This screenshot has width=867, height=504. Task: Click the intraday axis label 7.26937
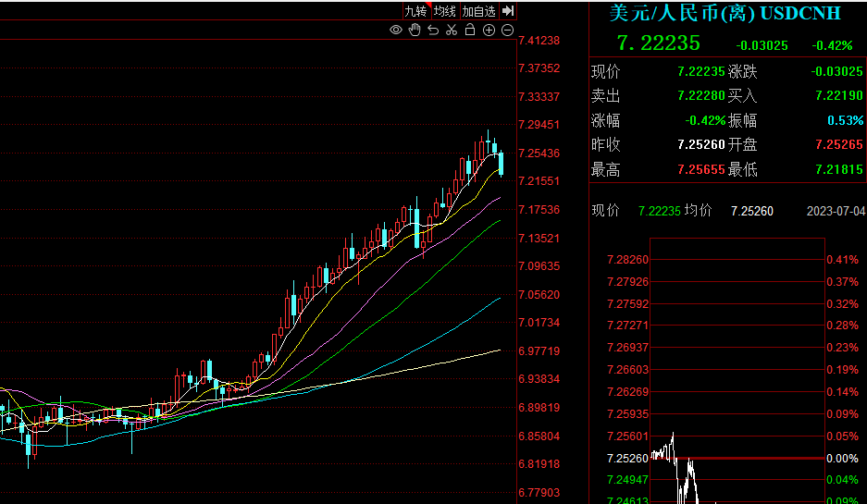(627, 348)
